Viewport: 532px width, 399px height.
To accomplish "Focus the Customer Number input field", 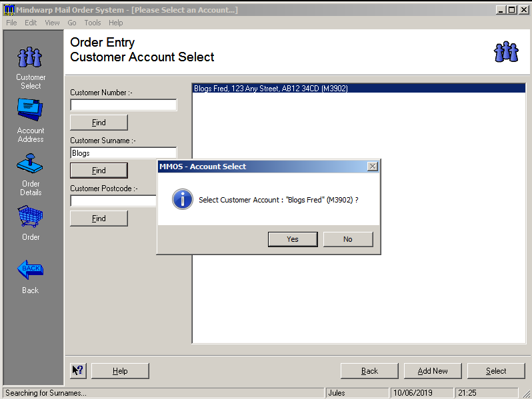I will point(123,105).
